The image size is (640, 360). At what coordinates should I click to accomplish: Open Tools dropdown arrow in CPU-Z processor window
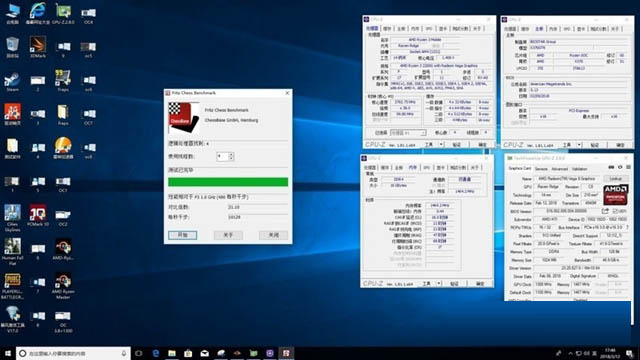[441, 144]
